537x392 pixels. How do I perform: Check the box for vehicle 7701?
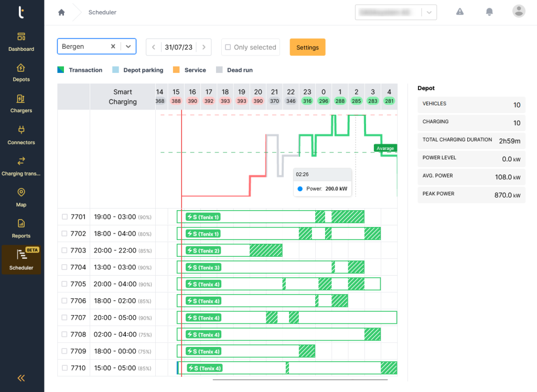tap(65, 216)
